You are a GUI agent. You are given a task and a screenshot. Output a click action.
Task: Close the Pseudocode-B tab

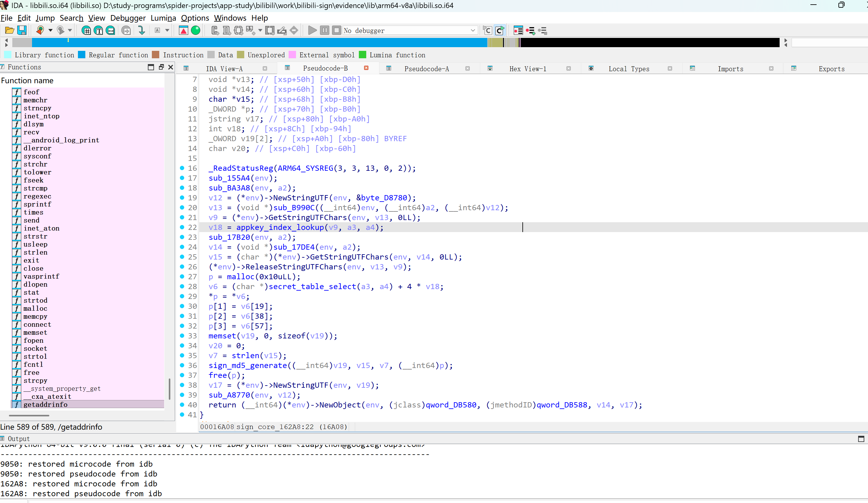(x=366, y=68)
